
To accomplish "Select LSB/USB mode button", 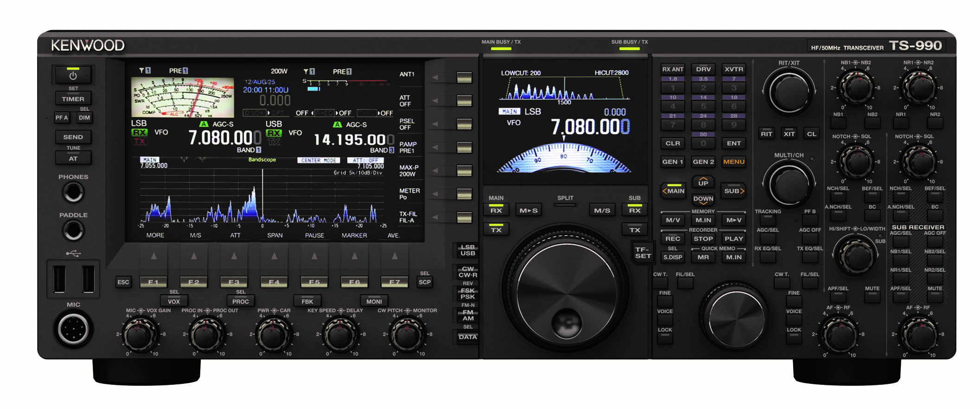I will pos(468,250).
